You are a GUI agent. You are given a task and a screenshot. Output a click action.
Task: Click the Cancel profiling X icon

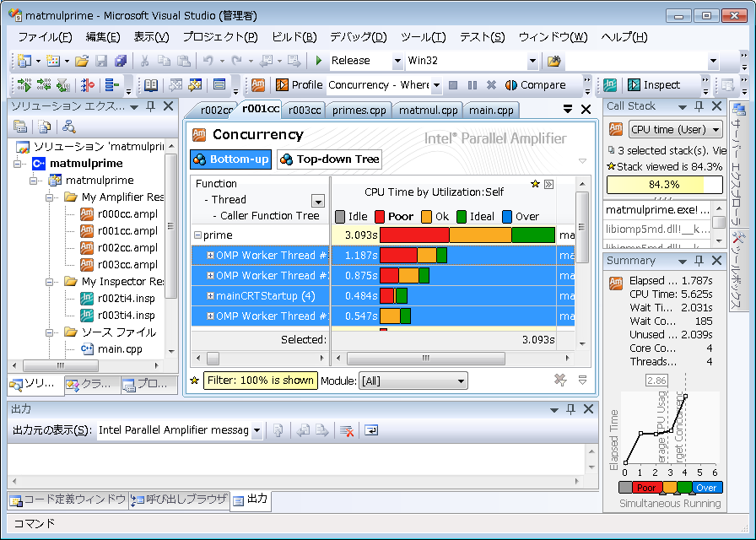(x=491, y=85)
